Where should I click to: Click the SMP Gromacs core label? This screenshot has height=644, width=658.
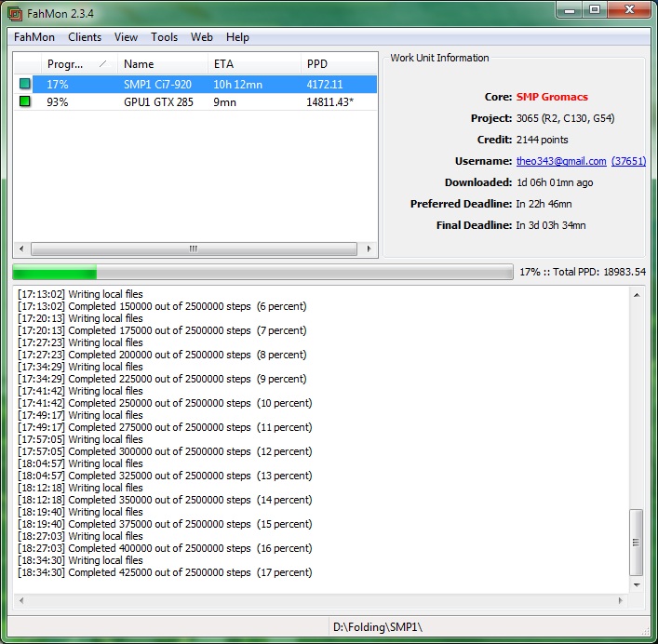(x=552, y=97)
